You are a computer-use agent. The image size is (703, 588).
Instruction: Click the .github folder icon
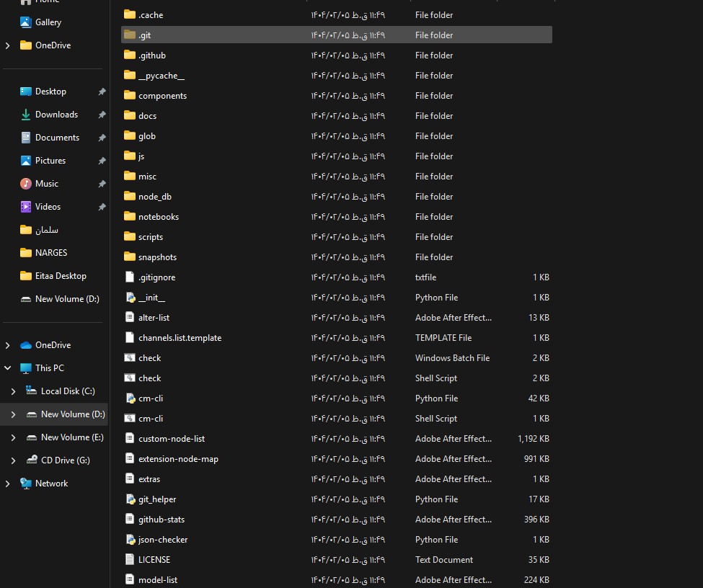[130, 55]
